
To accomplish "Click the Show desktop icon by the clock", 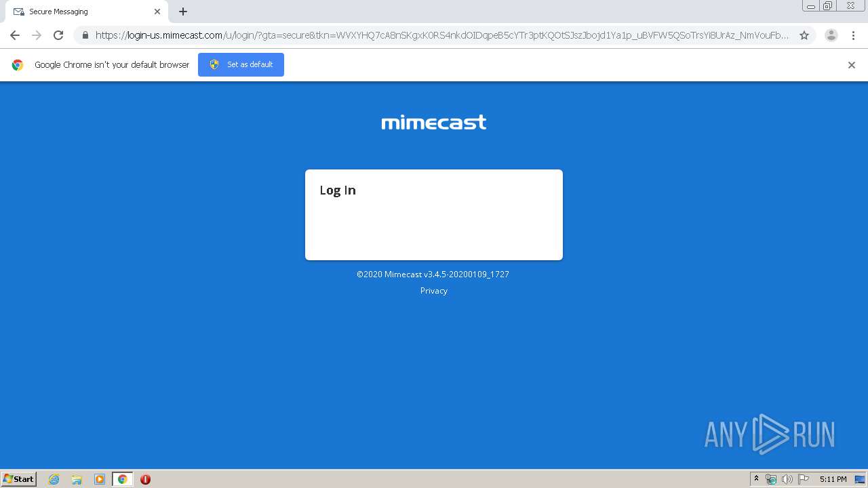I will pyautogui.click(x=861, y=479).
